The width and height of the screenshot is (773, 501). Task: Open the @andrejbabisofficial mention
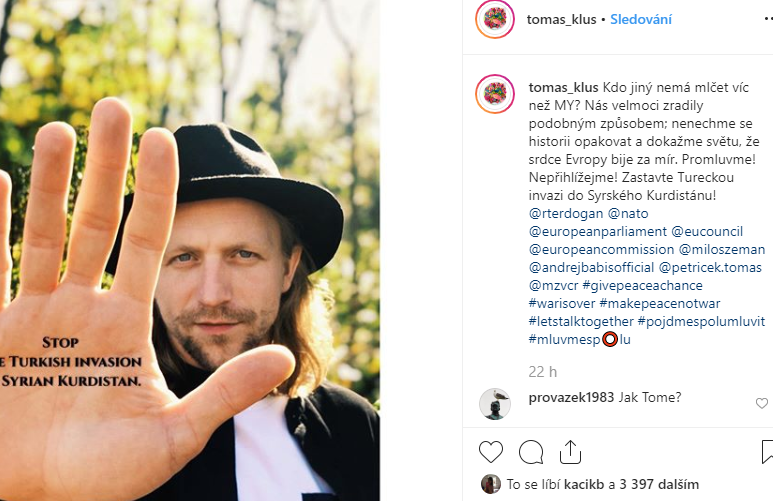point(591,268)
